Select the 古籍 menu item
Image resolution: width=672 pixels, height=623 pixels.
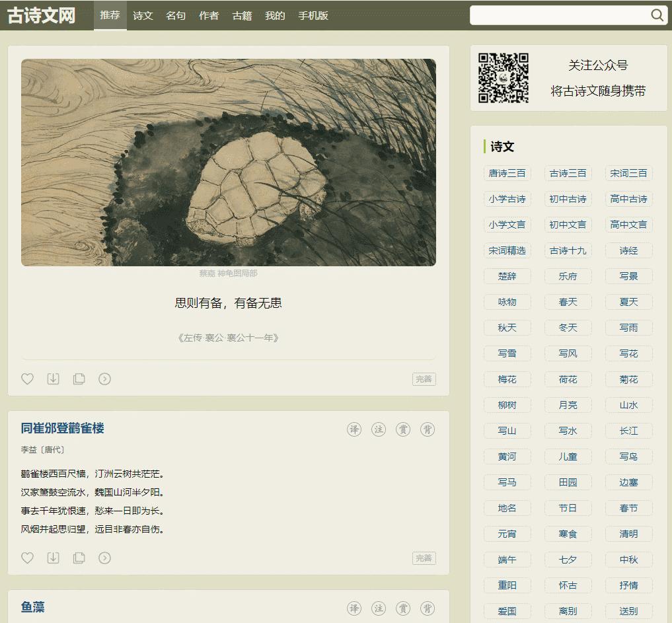click(x=242, y=16)
